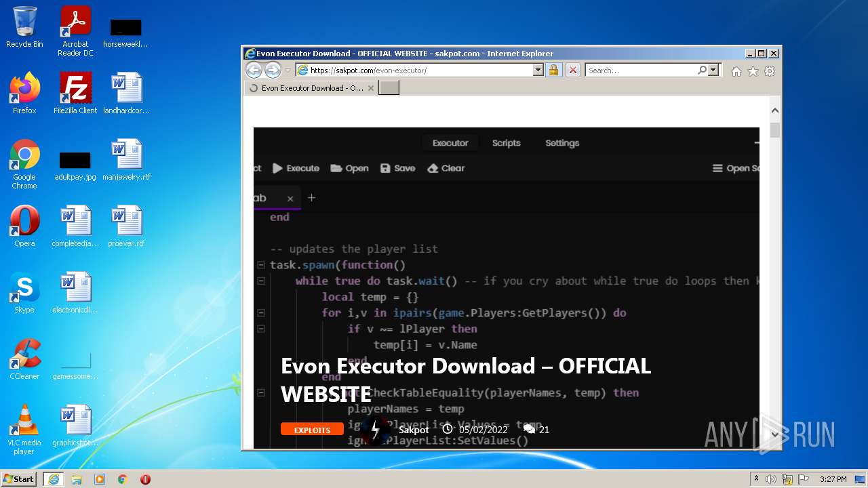Launch VLC media player shortcut
The image size is (868, 488).
point(24,430)
